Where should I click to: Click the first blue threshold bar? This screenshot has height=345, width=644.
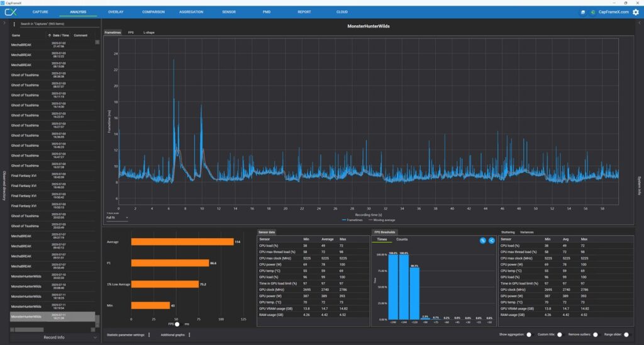pyautogui.click(x=393, y=287)
